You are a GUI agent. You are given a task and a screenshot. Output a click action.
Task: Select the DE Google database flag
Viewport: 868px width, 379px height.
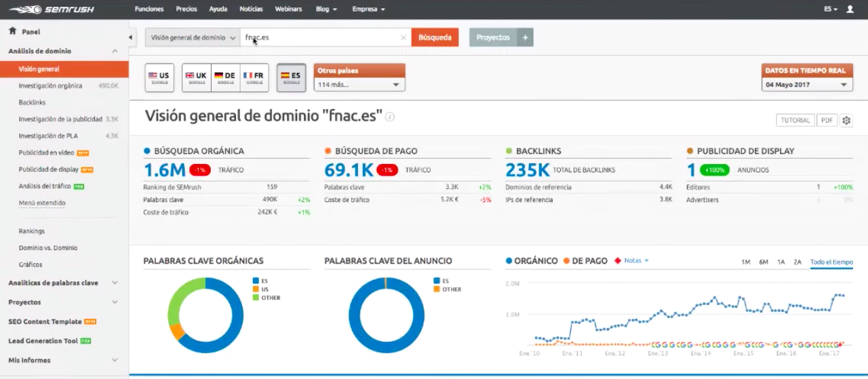coord(225,78)
